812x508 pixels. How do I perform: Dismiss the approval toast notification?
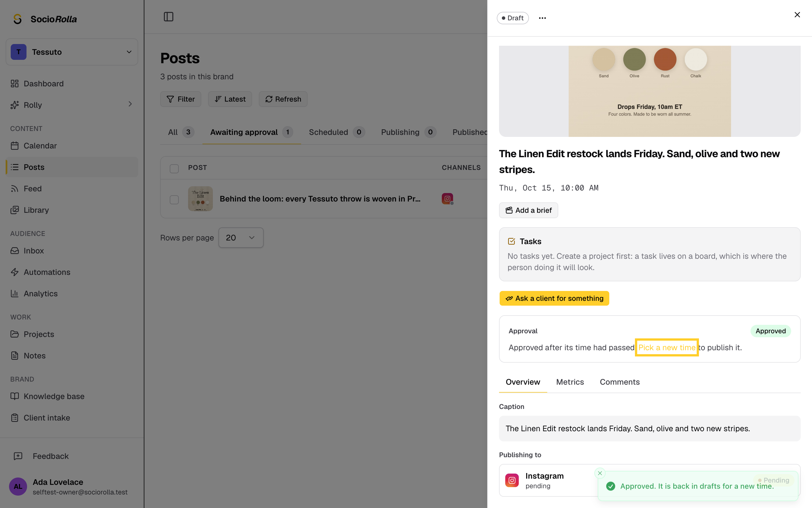click(x=600, y=473)
